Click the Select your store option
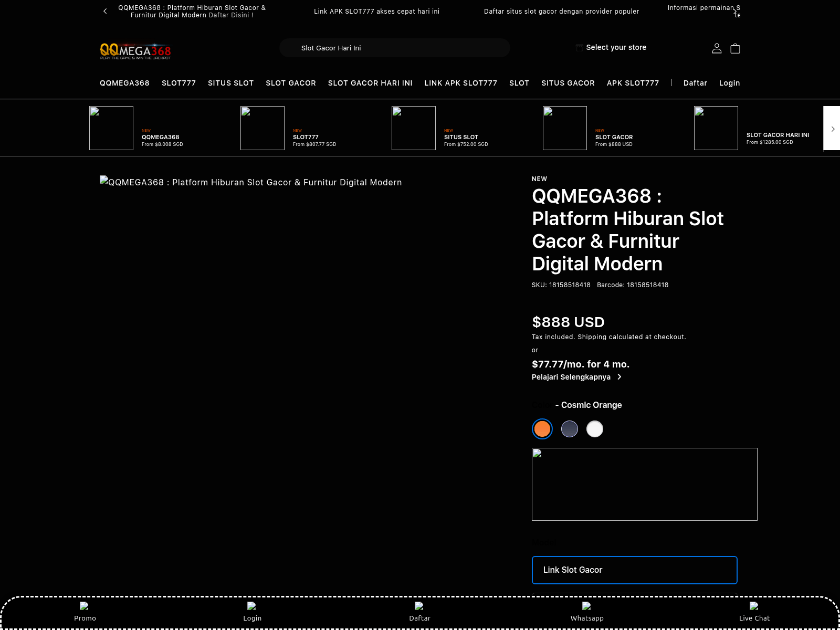This screenshot has width=840, height=630. [611, 47]
